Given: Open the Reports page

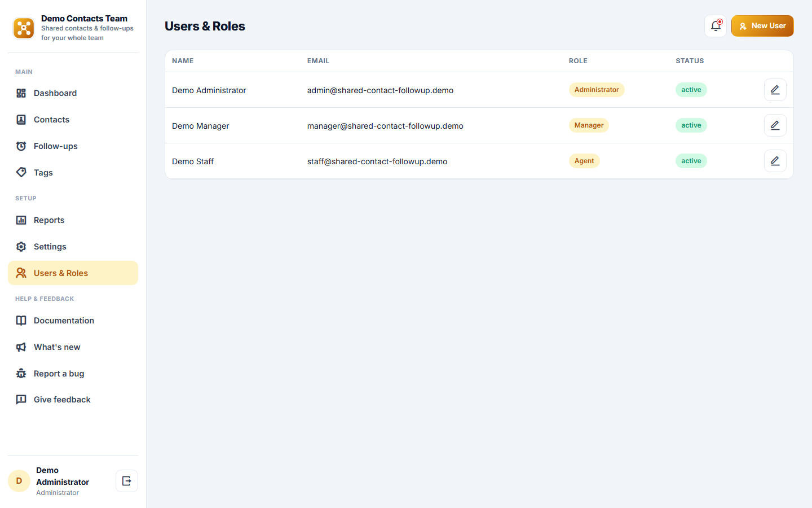Looking at the screenshot, I should 73,220.
